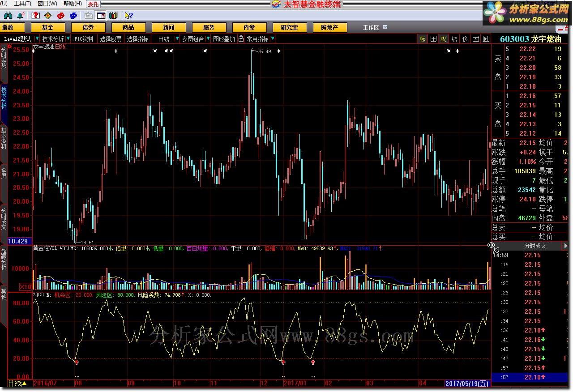Screen dimensions: 573x392
Task: Open the books library icon
Action: tap(113, 16)
